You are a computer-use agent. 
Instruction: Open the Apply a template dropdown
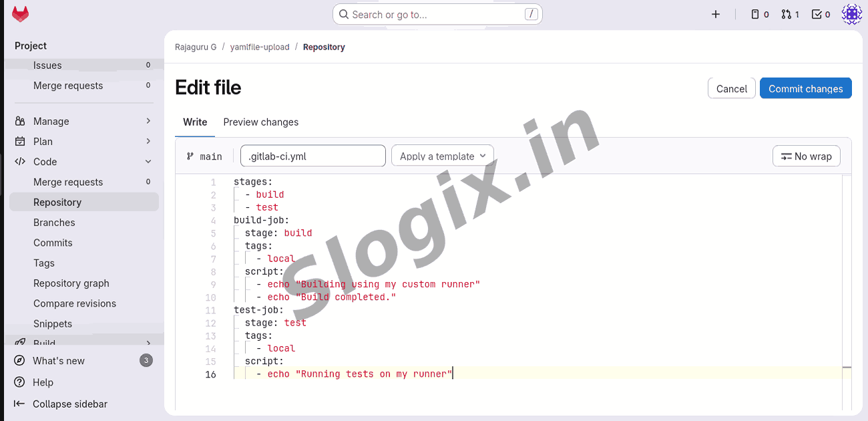442,156
